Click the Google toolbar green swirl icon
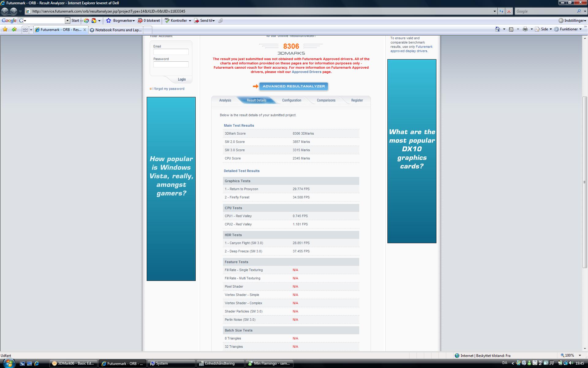588x368 pixels. pyautogui.click(x=87, y=21)
